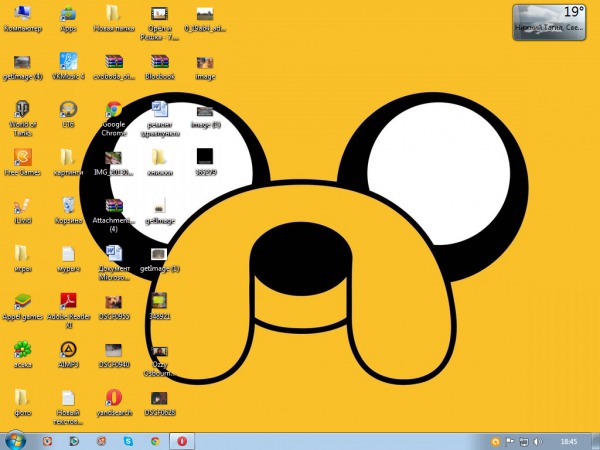Select the image picture icon

click(205, 67)
